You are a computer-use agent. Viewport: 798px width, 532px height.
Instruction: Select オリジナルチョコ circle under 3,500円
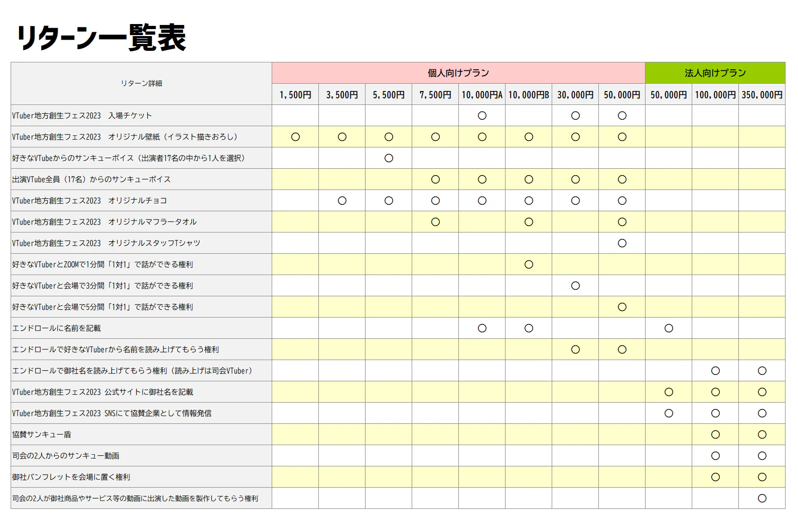(x=342, y=201)
